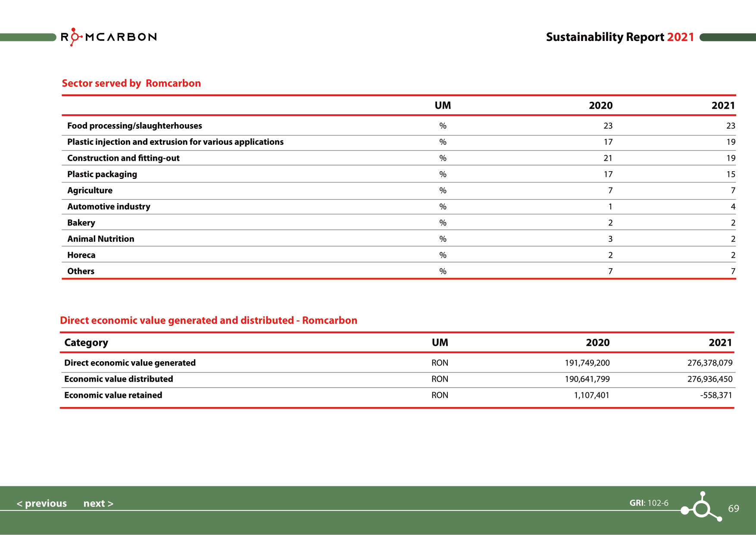Select the Horeca row in the sectors table
The height and width of the screenshot is (535, 756).
click(x=81, y=255)
